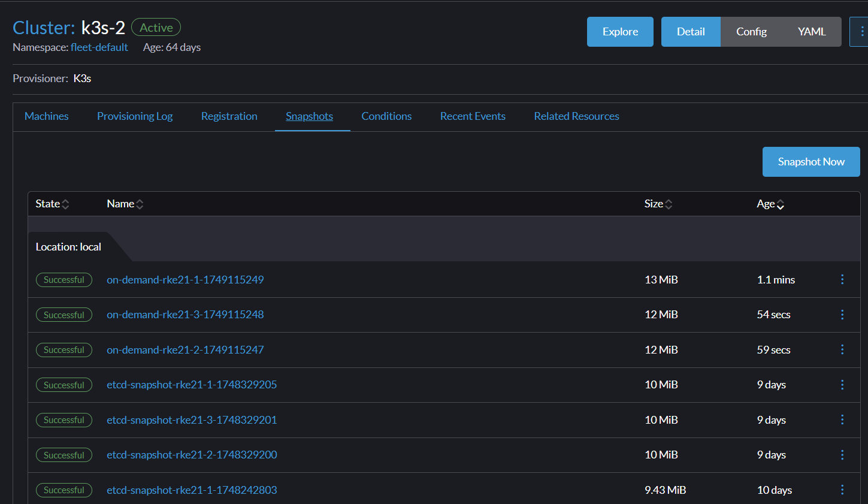Screen dimensions: 868x504
Task: Click the Snapshot Now button
Action: (811, 162)
